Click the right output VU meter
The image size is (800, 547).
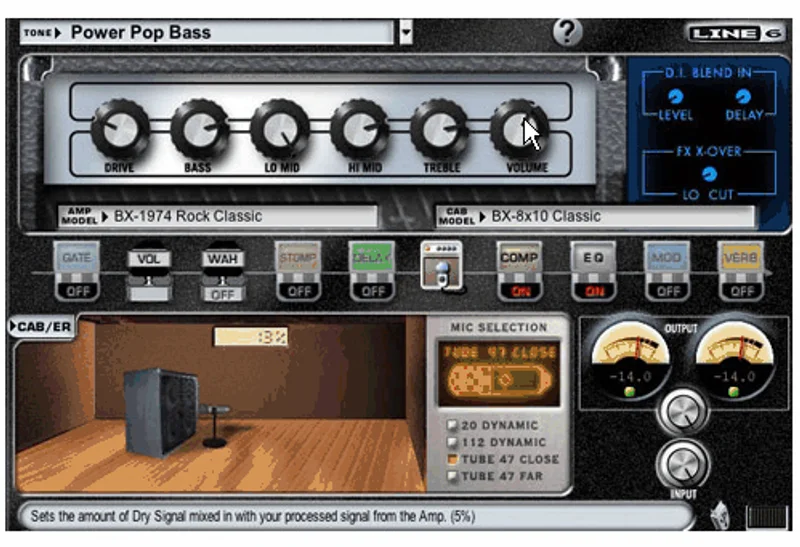pos(734,358)
